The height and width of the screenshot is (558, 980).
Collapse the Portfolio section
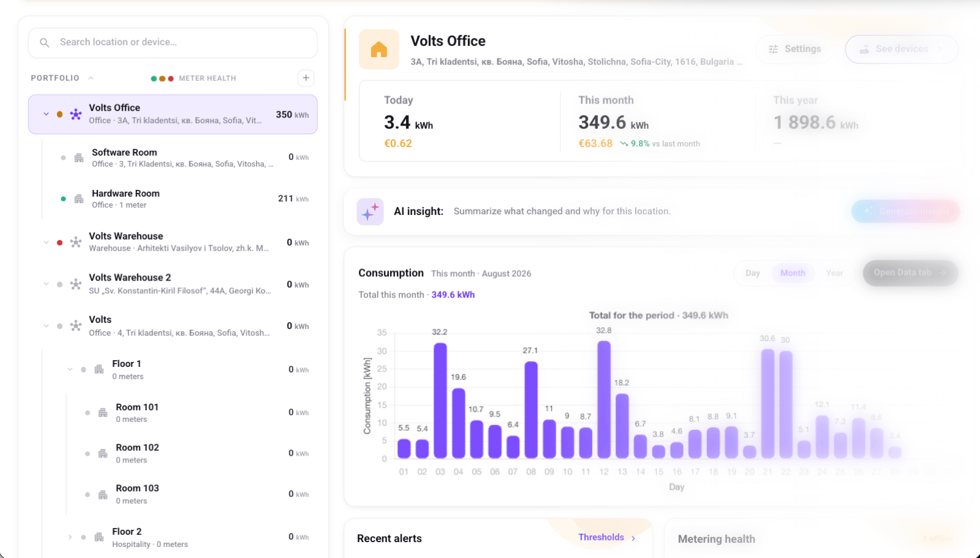tap(91, 78)
